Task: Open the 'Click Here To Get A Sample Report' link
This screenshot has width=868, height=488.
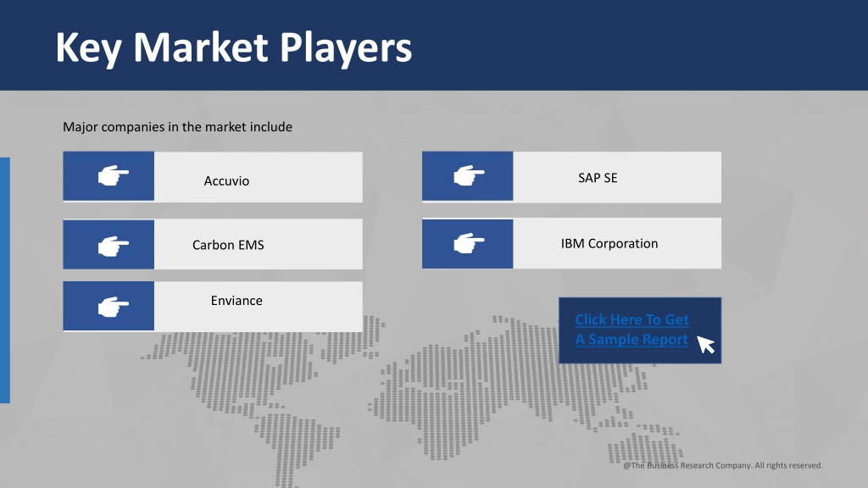Action: coord(632,330)
